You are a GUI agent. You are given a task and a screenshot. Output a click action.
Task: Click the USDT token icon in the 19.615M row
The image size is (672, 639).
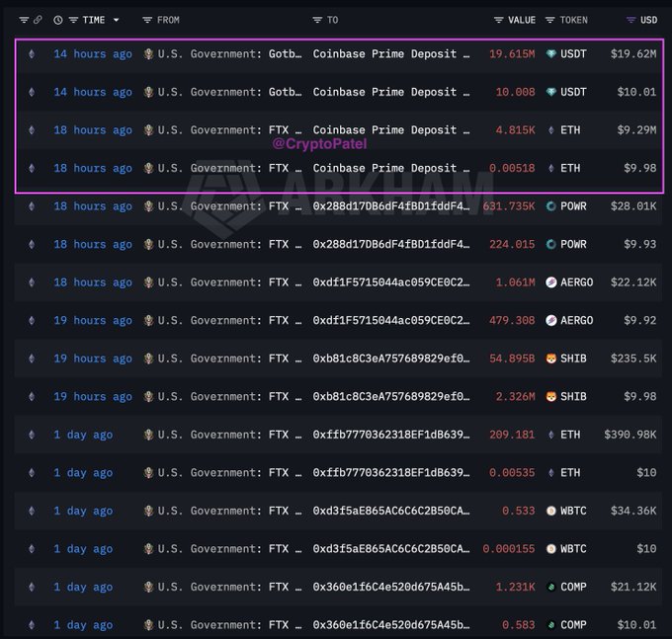click(x=551, y=54)
